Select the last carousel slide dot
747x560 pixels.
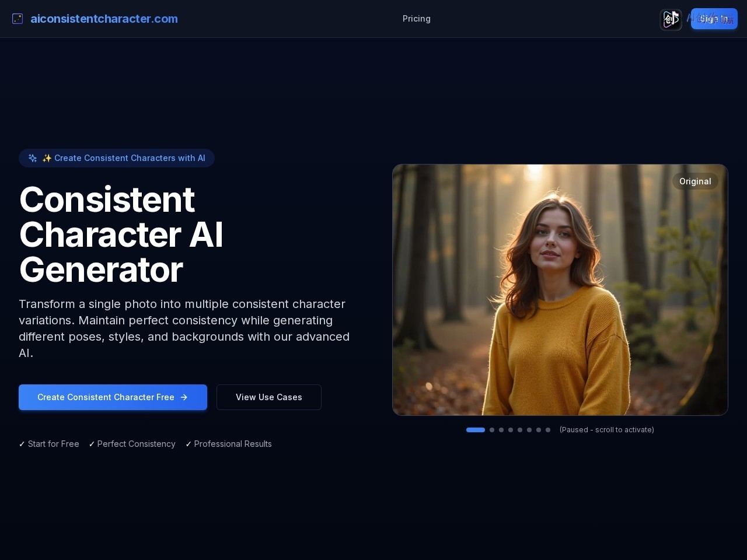[548, 430]
